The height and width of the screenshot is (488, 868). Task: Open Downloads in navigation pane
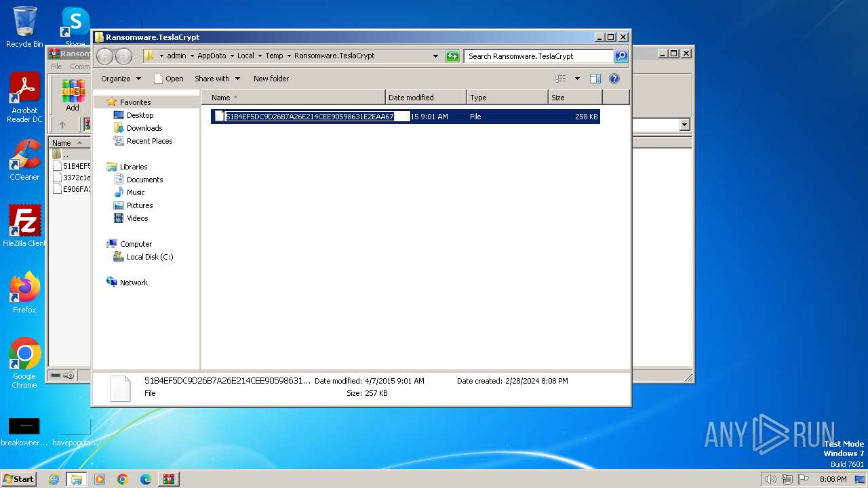coord(144,128)
